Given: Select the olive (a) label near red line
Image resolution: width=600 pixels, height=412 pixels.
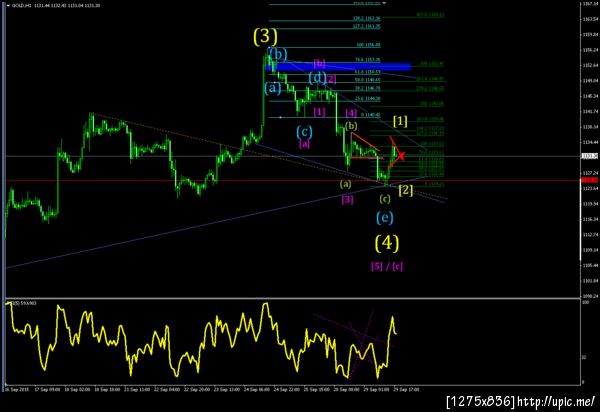Looking at the screenshot, I should point(345,184).
